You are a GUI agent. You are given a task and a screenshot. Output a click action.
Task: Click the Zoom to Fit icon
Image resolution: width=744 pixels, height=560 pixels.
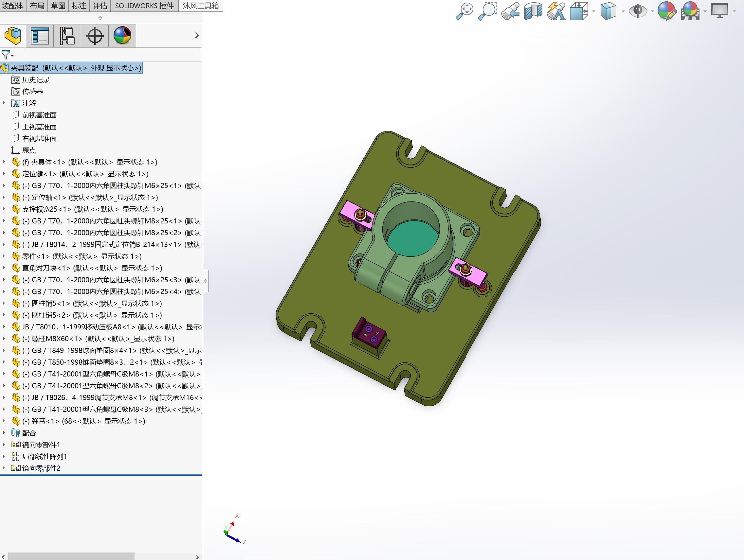point(464,11)
